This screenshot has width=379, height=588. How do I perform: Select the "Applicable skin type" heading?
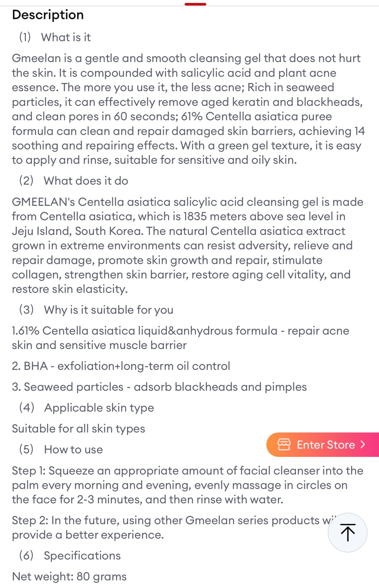point(99,407)
